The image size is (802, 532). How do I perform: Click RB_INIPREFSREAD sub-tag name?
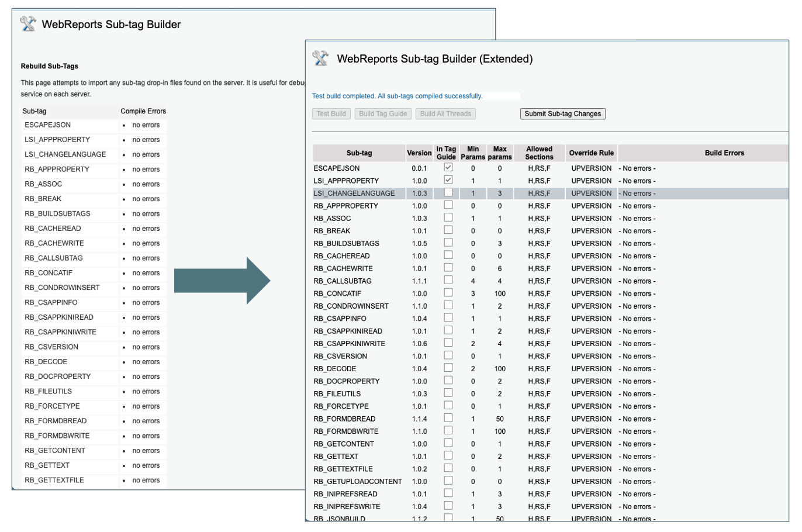[345, 494]
